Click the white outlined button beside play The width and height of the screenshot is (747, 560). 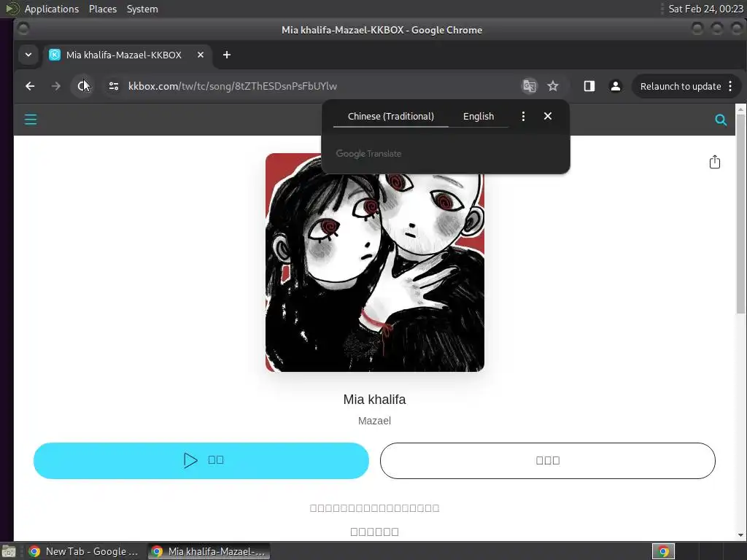(x=547, y=461)
